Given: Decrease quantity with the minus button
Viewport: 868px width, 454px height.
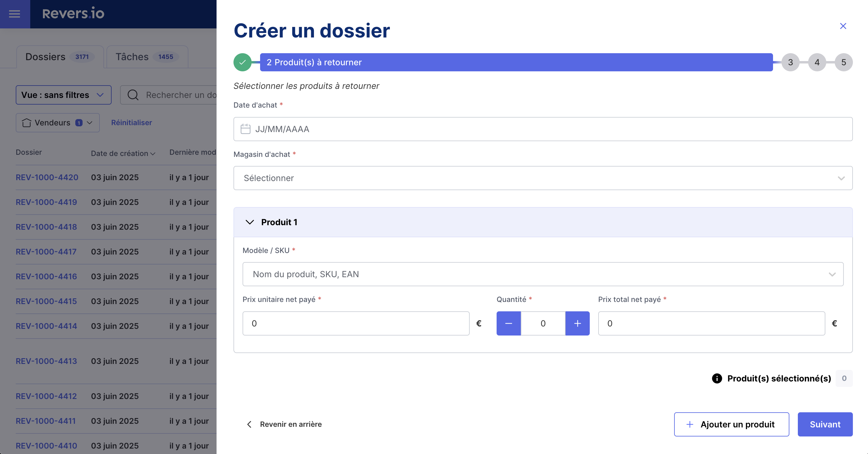Looking at the screenshot, I should point(508,323).
